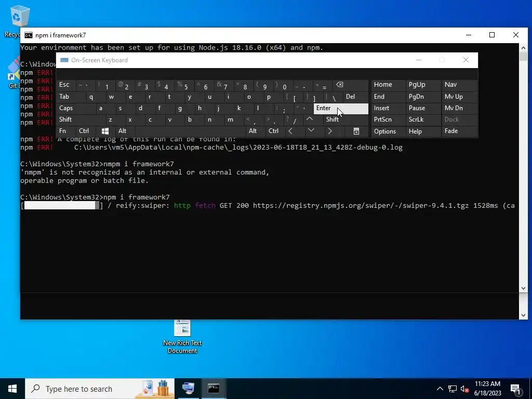Click the "npm i framework7" command line text
The width and height of the screenshot is (532, 399).
tap(137, 197)
